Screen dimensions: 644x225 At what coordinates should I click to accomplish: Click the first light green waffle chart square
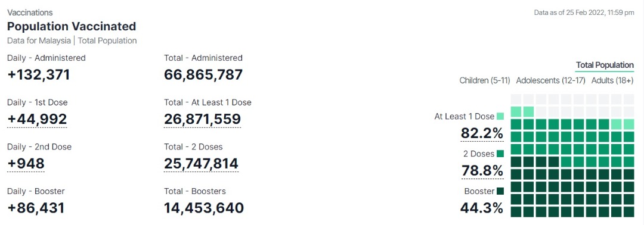516,111
